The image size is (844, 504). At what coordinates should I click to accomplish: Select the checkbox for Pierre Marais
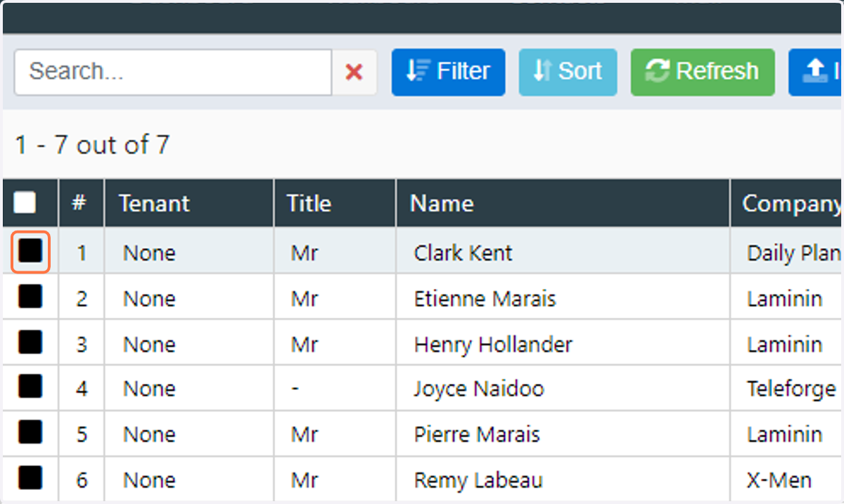[x=30, y=432]
